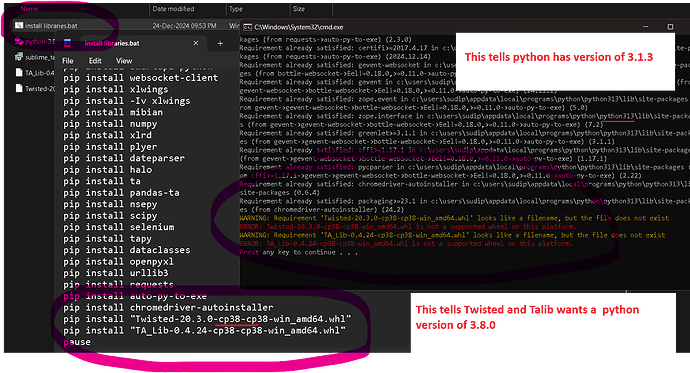Click the line 'pip install xlrd'
Screen dimensions: 690x373
click(x=107, y=135)
